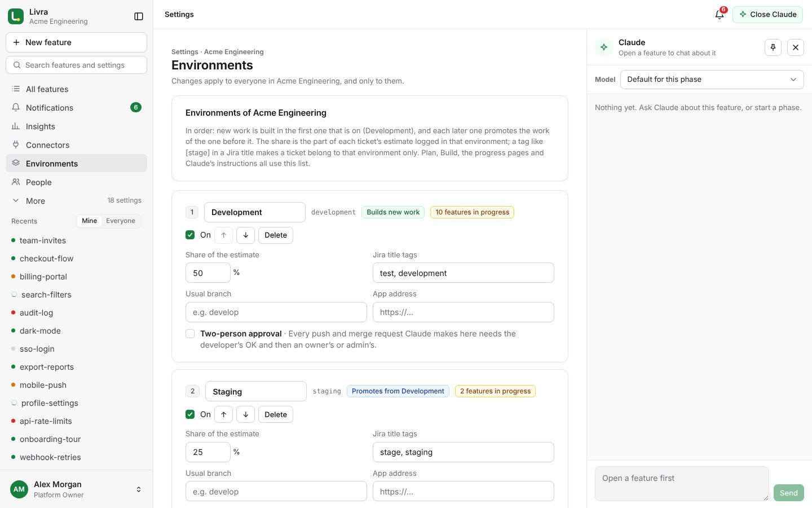The image size is (812, 508).
Task: Switch Recents to the Everyone tab
Action: point(121,221)
